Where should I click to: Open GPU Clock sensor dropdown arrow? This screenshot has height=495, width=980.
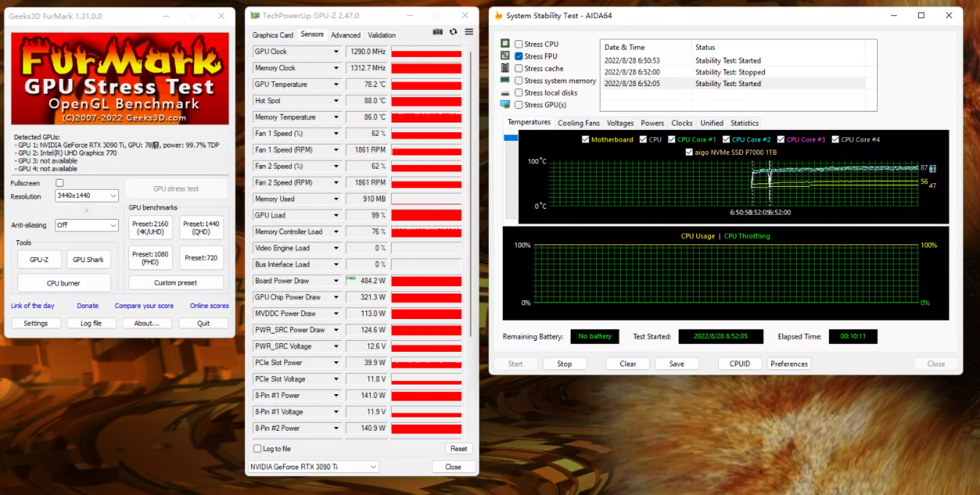coord(336,52)
